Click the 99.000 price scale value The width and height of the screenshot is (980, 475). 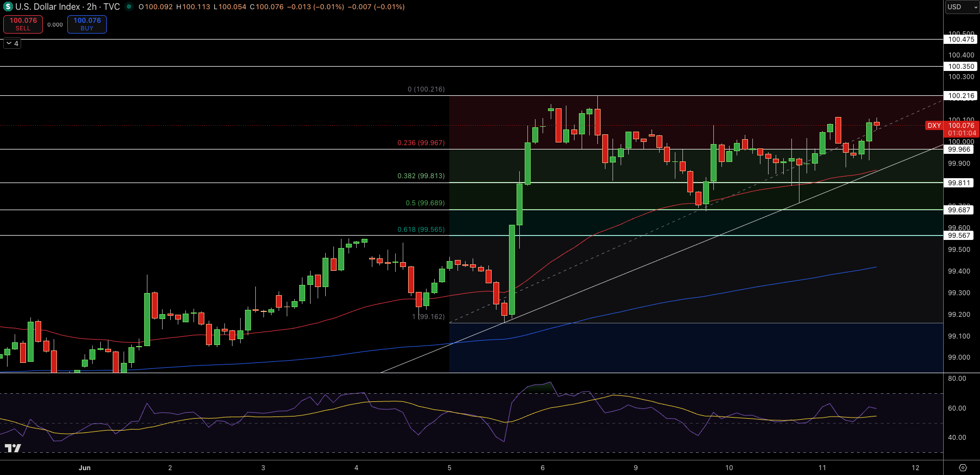(x=959, y=357)
